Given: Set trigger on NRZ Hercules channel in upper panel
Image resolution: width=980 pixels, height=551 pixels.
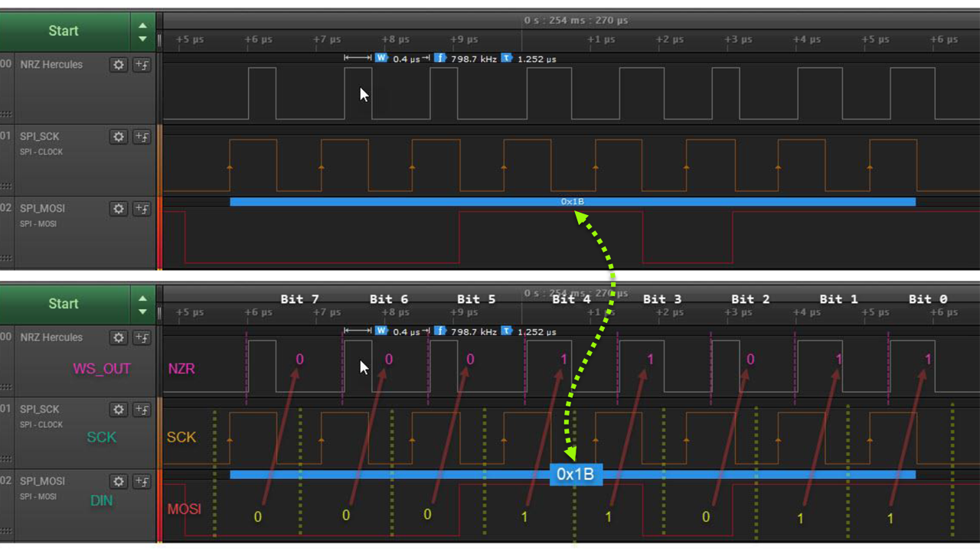Looking at the screenshot, I should (x=142, y=65).
